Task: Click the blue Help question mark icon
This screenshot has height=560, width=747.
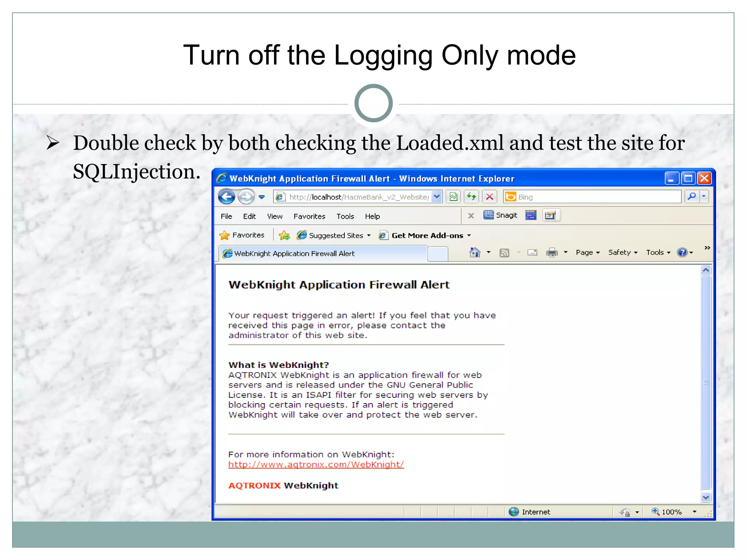Action: [x=682, y=252]
